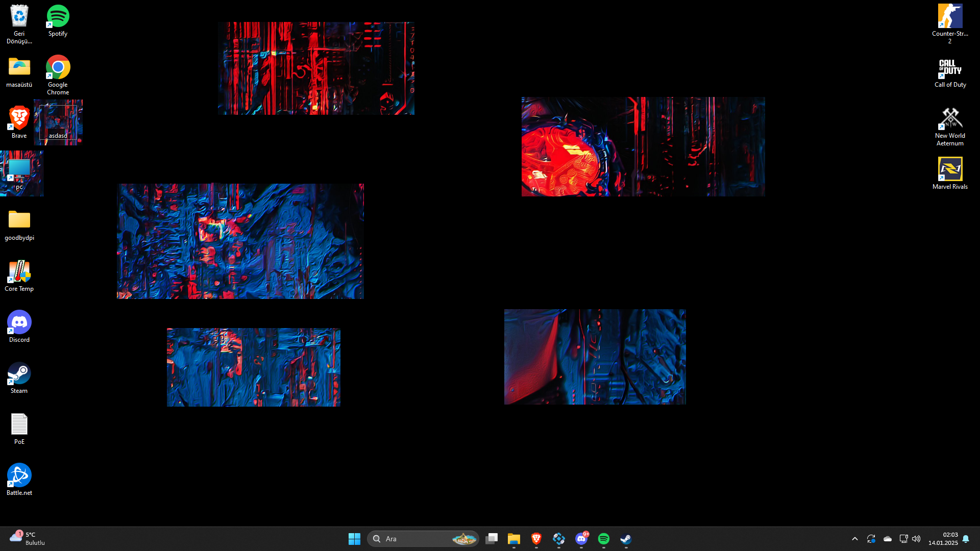Viewport: 980px width, 551px height.
Task: Select the Call of Duty shortcut
Action: (x=950, y=72)
